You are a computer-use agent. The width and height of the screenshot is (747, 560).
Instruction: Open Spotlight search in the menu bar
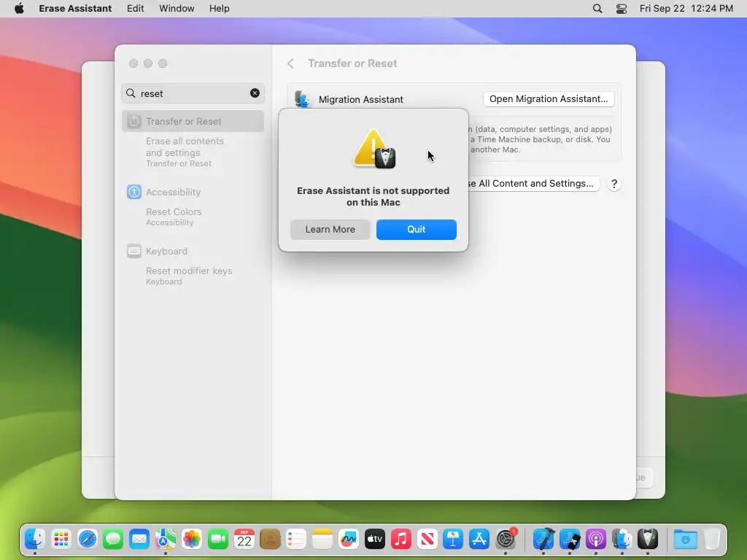(597, 9)
